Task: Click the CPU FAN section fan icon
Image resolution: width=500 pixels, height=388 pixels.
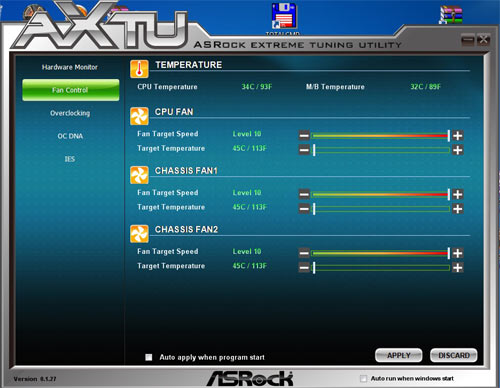Action: (x=139, y=116)
